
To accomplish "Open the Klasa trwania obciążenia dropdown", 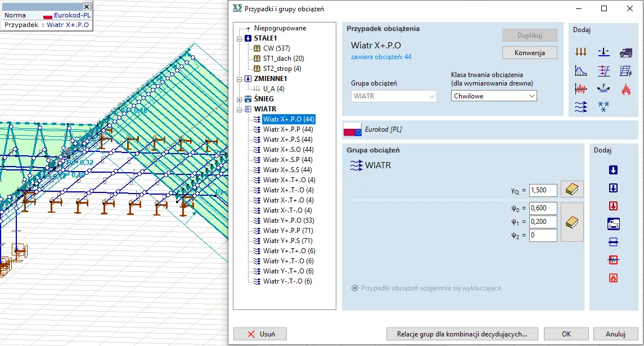I will tap(494, 96).
